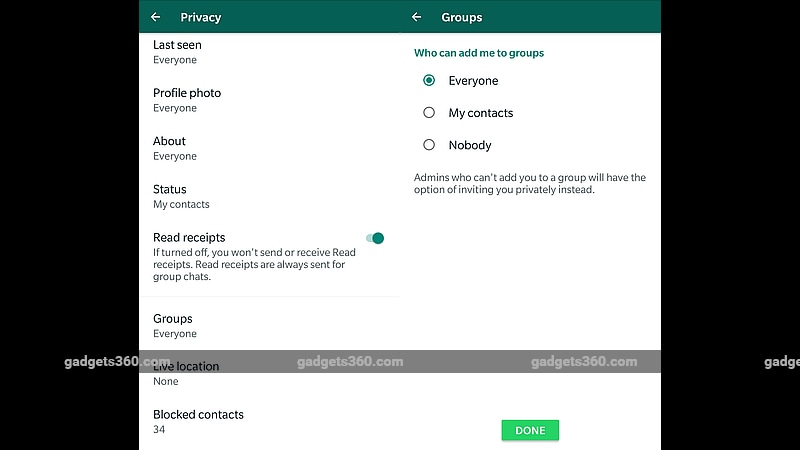Toggle the Read receipts switch

click(x=375, y=238)
